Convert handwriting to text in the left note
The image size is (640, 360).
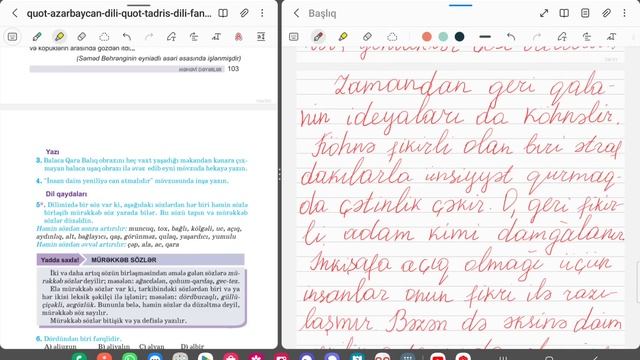pyautogui.click(x=216, y=37)
